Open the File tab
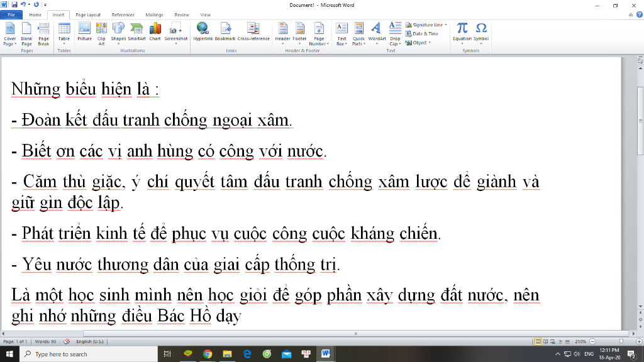Viewport: 644px width, 362px height. click(11, 15)
